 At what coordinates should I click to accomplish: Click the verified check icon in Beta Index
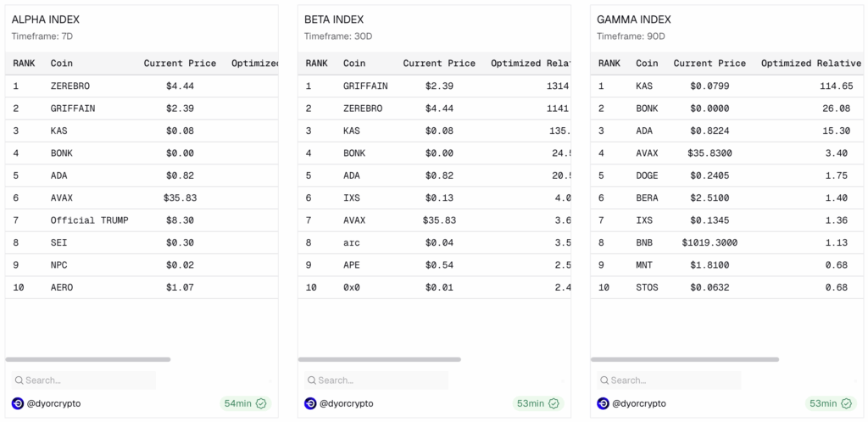tap(554, 403)
